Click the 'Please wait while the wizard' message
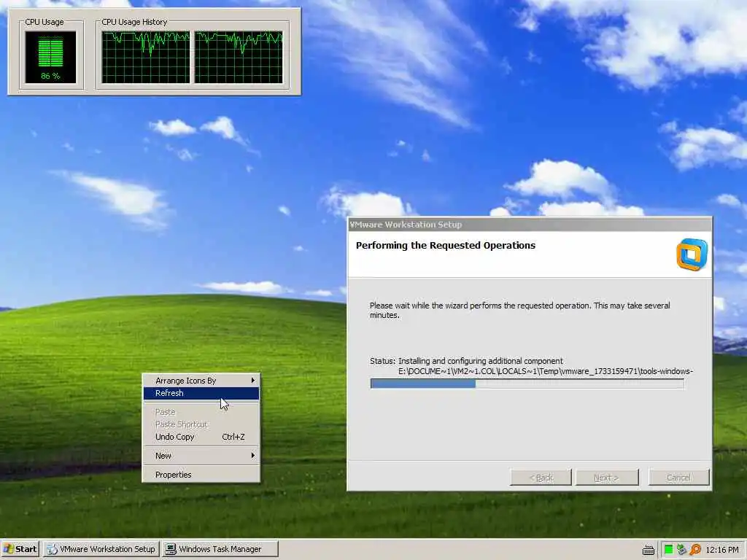 (x=519, y=310)
